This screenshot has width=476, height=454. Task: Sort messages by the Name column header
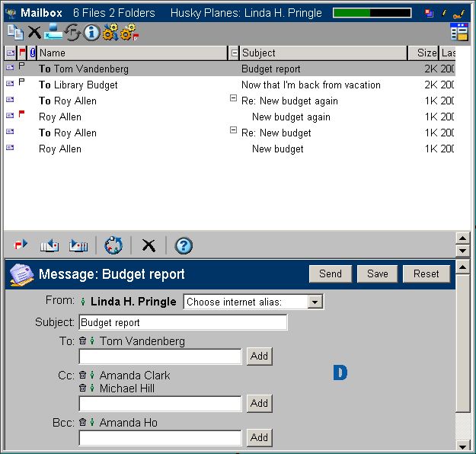click(129, 53)
